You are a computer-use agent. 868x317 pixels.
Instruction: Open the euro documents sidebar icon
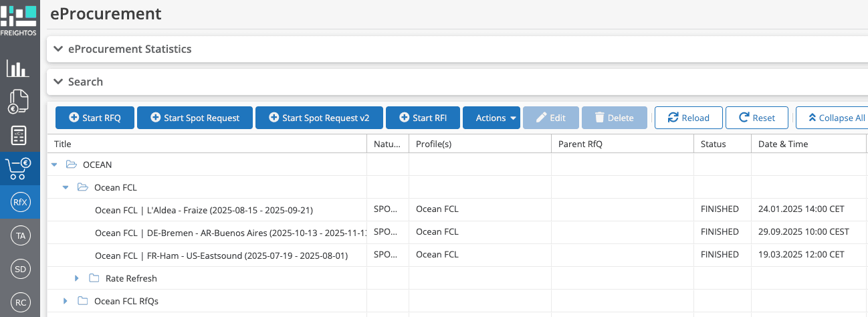18,102
